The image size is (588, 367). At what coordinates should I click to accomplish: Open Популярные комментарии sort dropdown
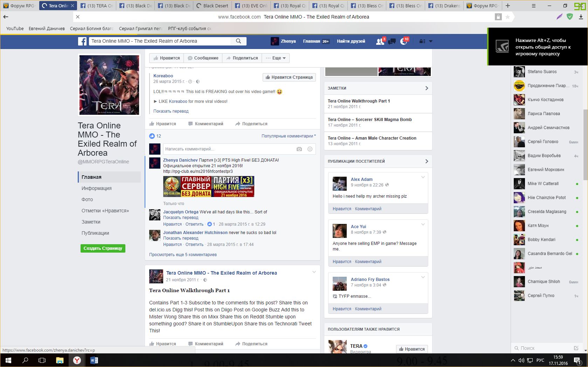click(289, 136)
